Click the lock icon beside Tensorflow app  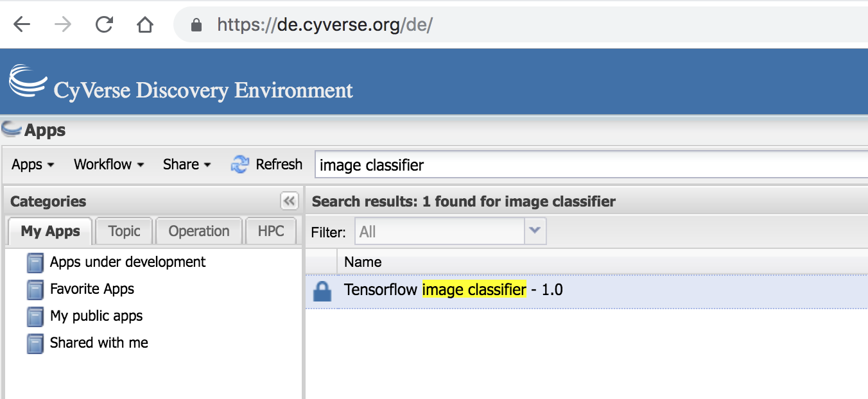pos(322,291)
